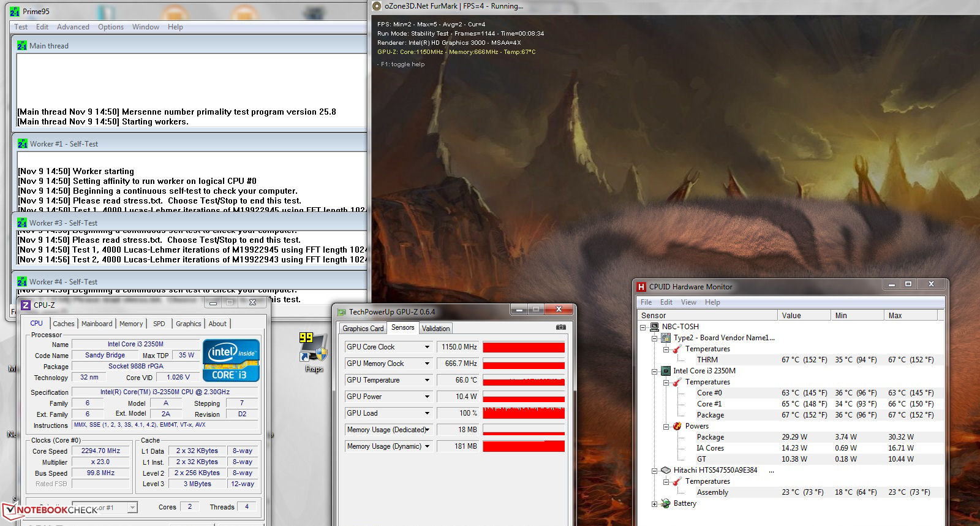Take a GPU-Z screenshot with the camera icon
The image size is (980, 526).
tap(560, 327)
